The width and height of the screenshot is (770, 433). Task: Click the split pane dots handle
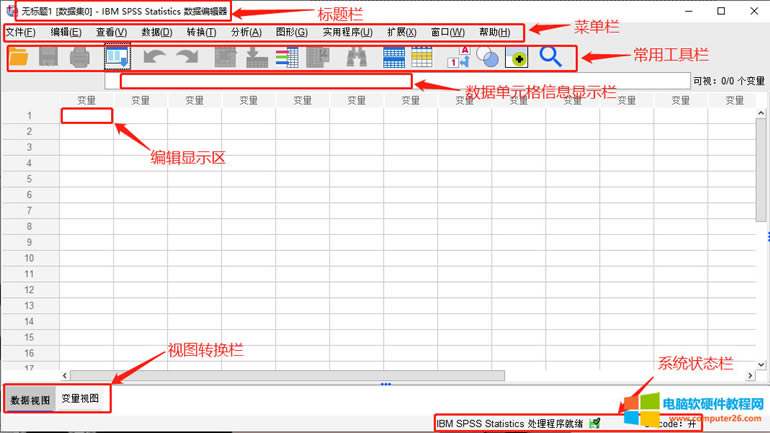point(385,384)
